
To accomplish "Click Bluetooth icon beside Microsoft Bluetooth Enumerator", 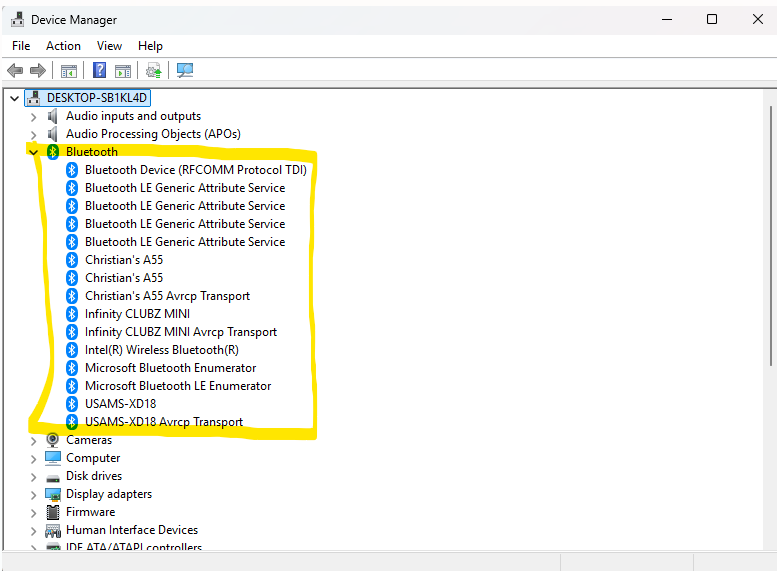I will [x=72, y=368].
